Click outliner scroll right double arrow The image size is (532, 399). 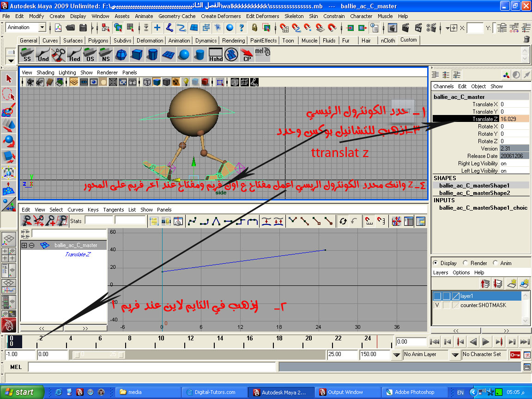[x=85, y=328]
